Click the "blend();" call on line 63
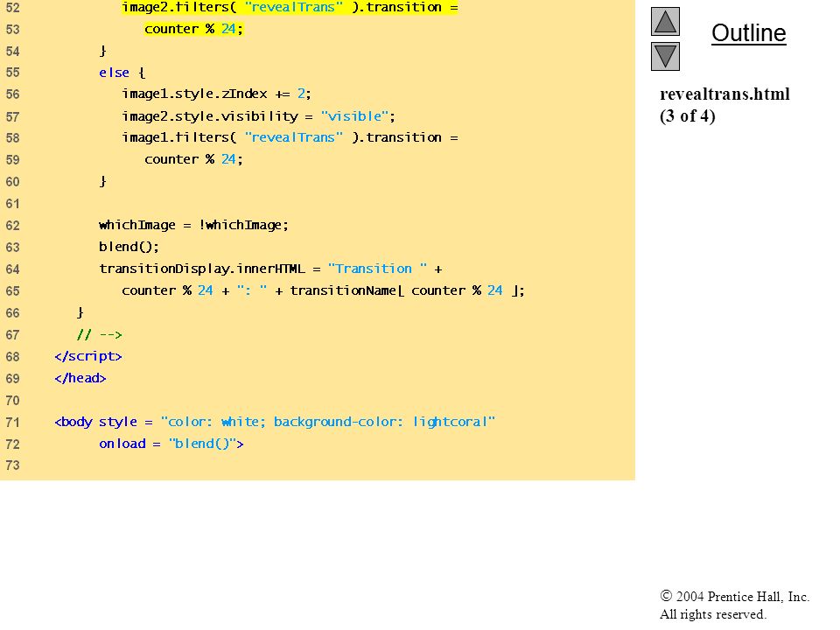This screenshot has height=630, width=840. click(129, 247)
